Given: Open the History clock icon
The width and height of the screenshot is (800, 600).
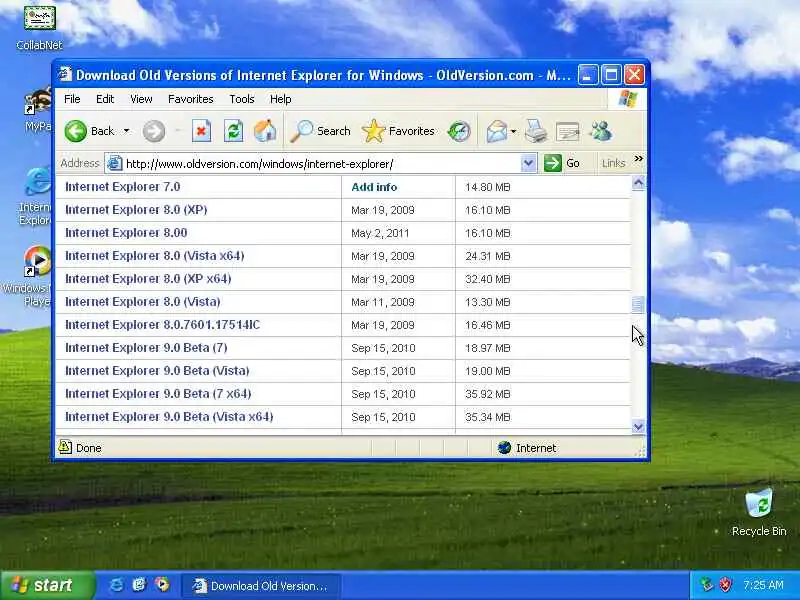Looking at the screenshot, I should click(459, 131).
